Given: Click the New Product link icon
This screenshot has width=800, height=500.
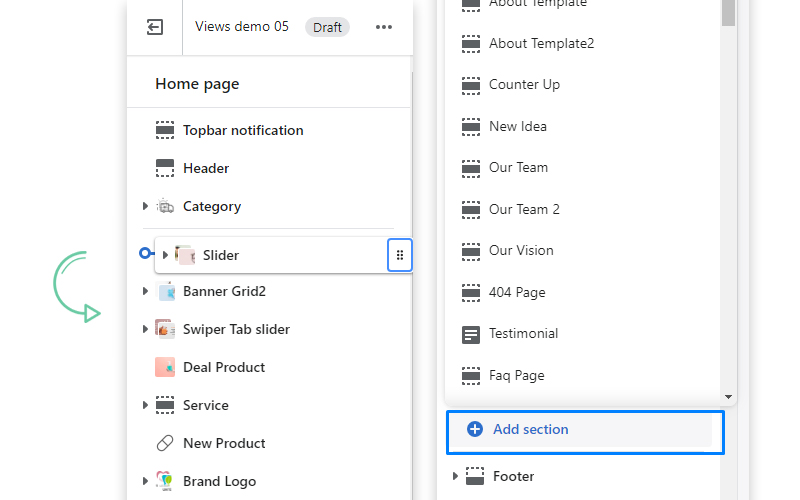Looking at the screenshot, I should [165, 443].
